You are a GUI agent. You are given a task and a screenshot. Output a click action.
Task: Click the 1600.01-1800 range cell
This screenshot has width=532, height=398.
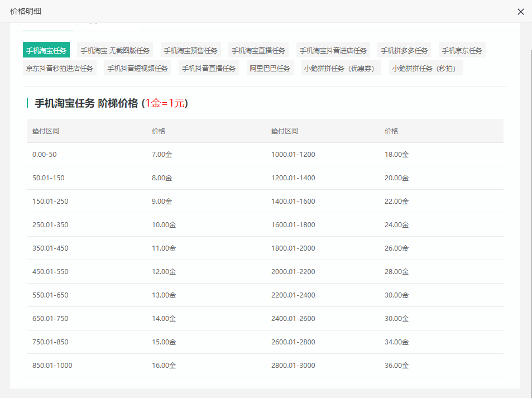pos(293,224)
